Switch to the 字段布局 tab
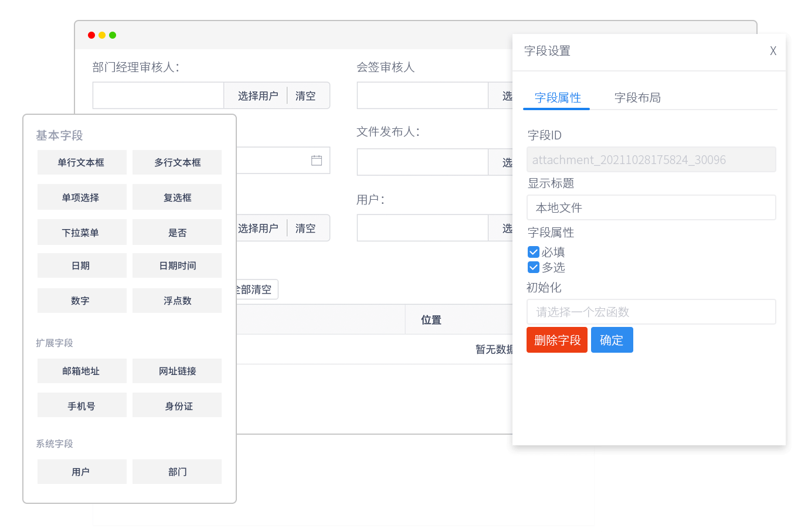808x532 pixels. [637, 98]
